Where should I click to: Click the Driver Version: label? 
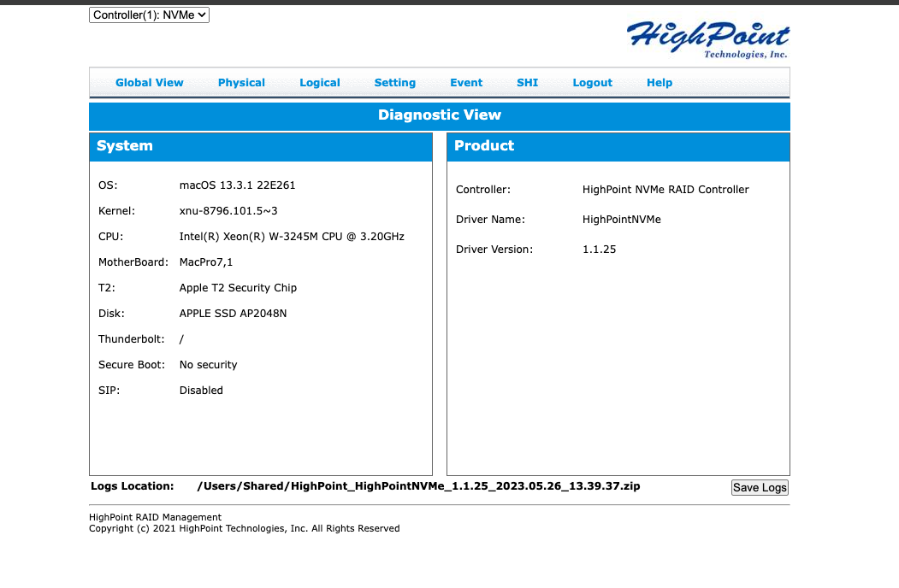[494, 250]
